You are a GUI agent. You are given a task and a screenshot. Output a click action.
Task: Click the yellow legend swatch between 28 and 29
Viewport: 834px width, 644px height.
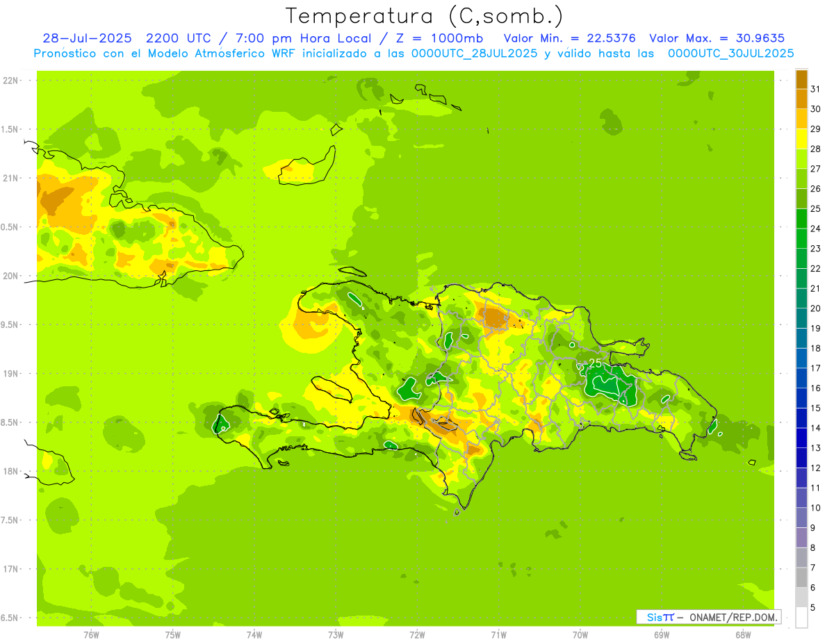tap(802, 138)
